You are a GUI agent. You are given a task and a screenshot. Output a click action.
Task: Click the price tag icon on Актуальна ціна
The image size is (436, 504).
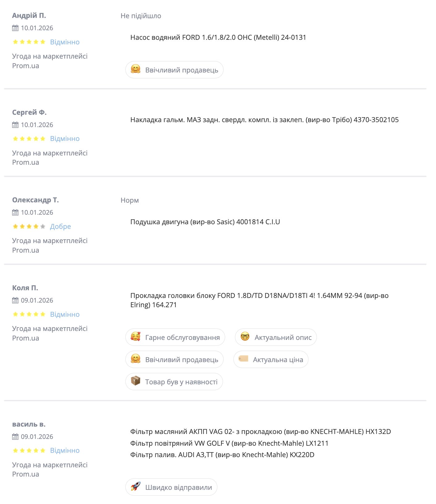(x=243, y=359)
